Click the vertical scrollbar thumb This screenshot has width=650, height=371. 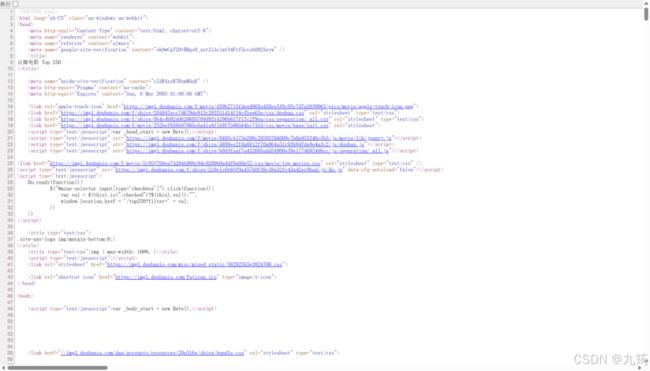(x=646, y=14)
